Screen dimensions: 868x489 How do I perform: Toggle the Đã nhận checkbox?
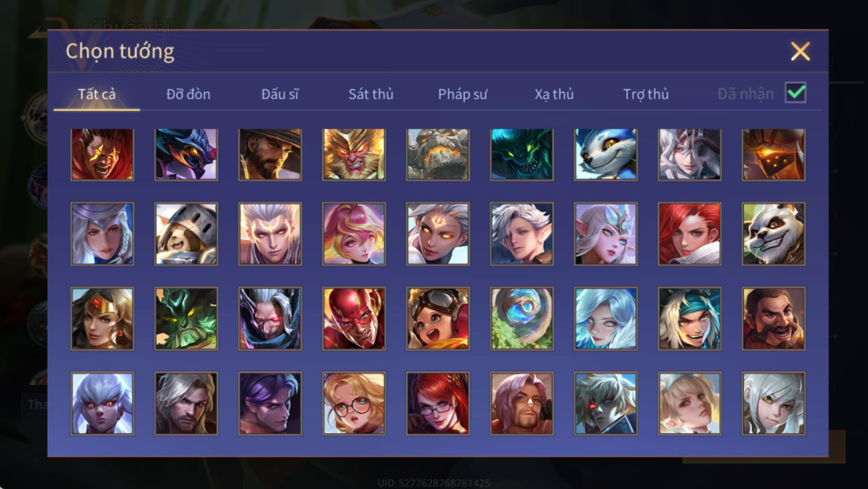pyautogui.click(x=796, y=93)
